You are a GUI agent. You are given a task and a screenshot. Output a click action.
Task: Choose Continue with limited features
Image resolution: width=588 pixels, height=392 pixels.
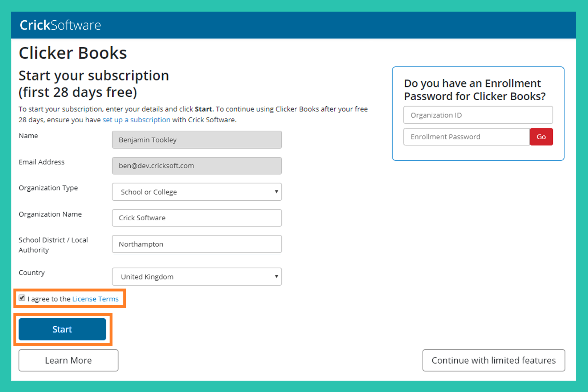click(493, 360)
